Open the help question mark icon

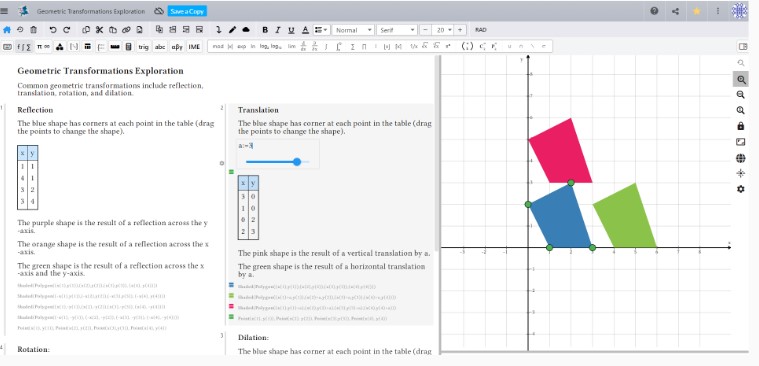[654, 11]
